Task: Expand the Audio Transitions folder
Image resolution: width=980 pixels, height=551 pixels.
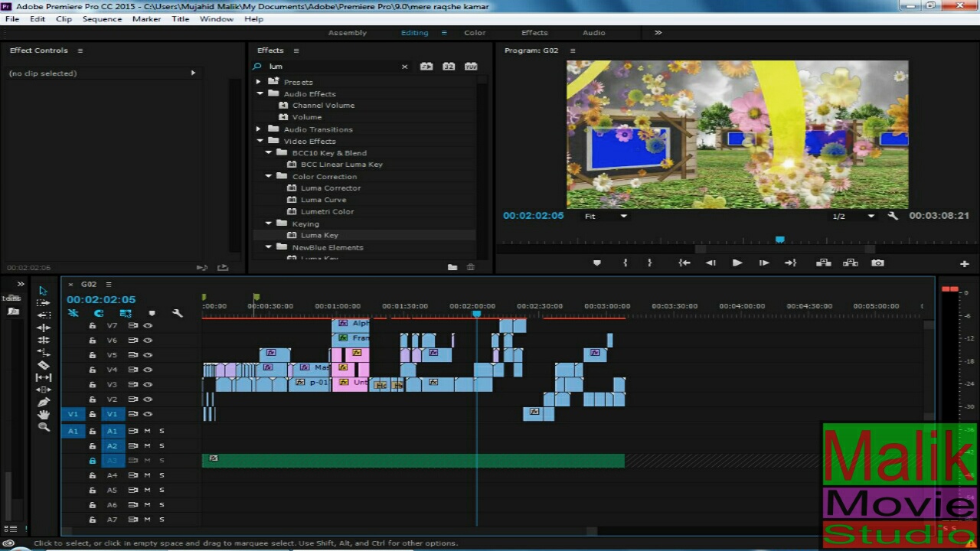Action: (258, 129)
